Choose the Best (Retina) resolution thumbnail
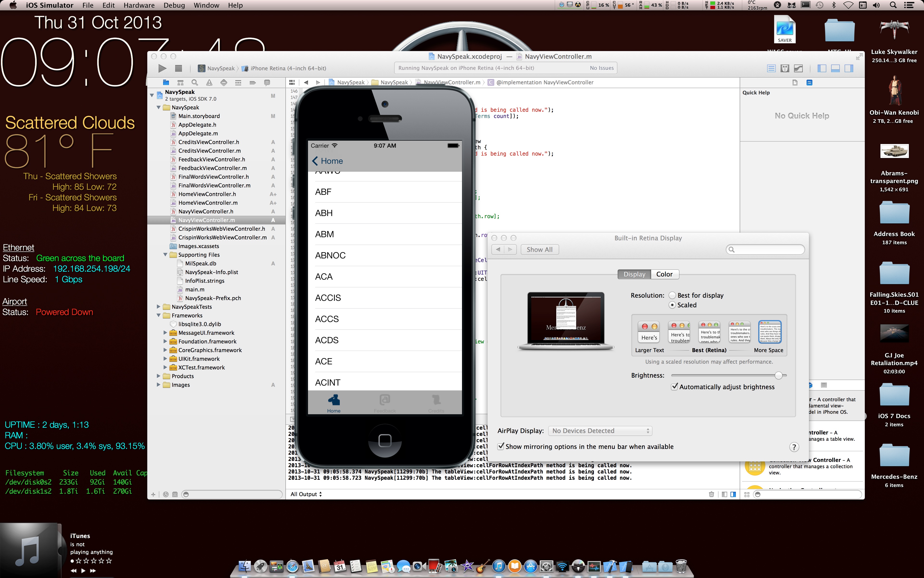Screen dimensions: 924x578 (709, 332)
